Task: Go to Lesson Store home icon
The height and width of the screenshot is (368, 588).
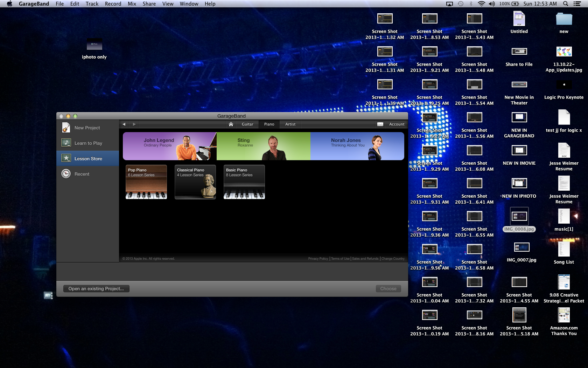Action: click(x=231, y=124)
